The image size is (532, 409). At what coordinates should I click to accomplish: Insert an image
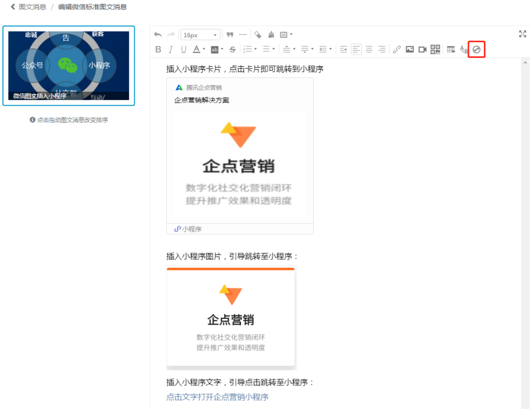click(x=410, y=49)
